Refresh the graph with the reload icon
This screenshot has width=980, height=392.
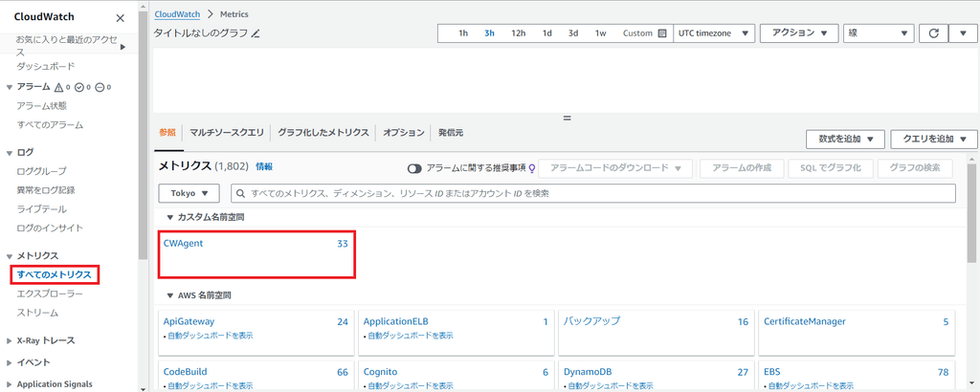pos(934,33)
